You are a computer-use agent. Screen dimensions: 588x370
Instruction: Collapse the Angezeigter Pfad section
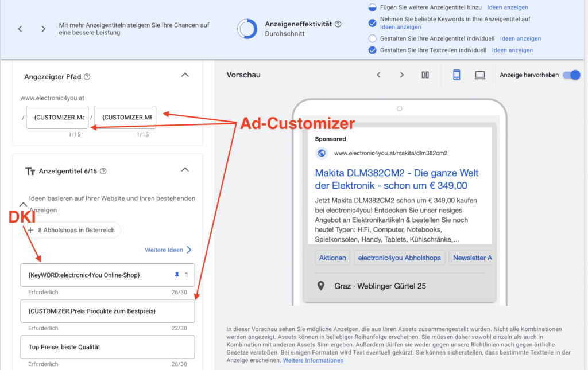click(x=184, y=75)
